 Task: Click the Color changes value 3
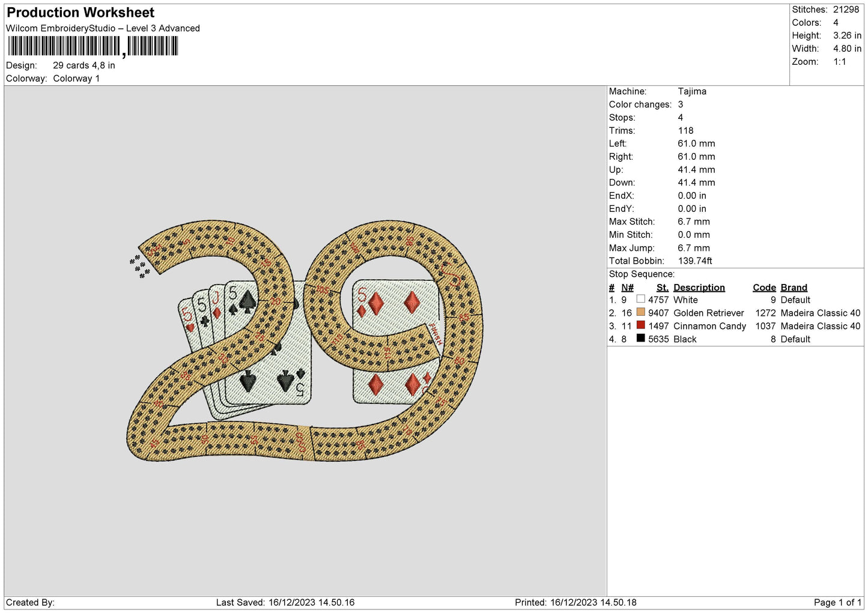click(681, 104)
